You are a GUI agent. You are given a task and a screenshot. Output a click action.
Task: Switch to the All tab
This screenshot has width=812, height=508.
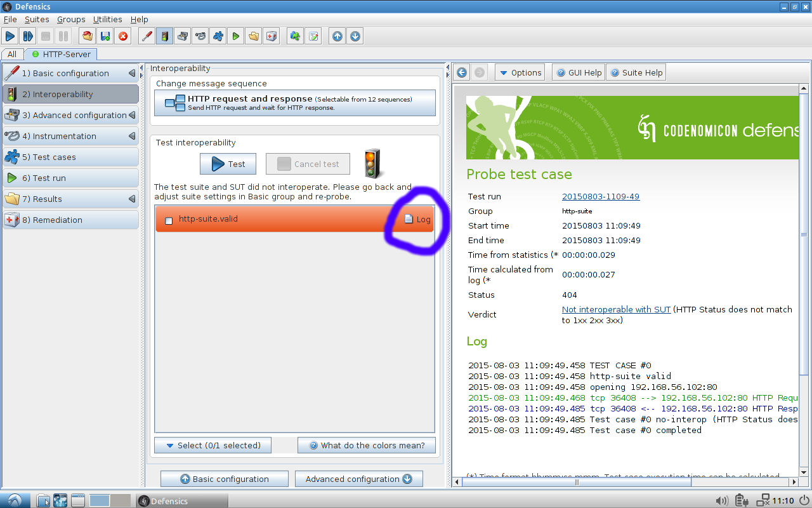(x=12, y=54)
